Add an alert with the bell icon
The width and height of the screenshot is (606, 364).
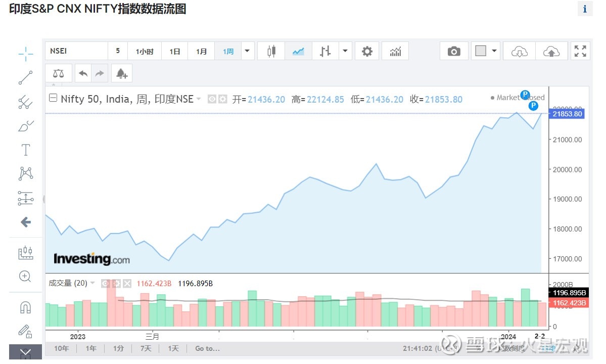coord(121,73)
